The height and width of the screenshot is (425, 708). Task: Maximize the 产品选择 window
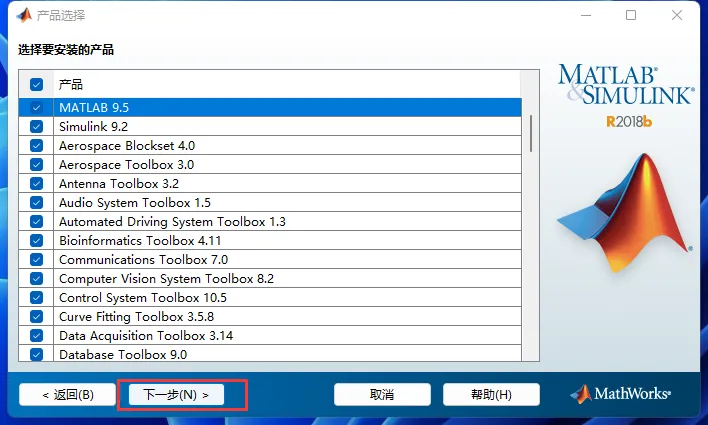[x=631, y=15]
